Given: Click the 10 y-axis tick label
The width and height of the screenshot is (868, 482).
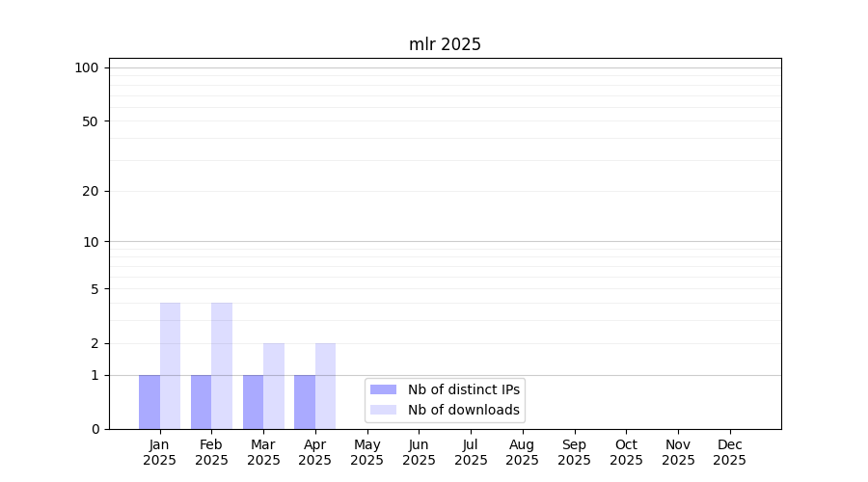Looking at the screenshot, I should tap(91, 242).
